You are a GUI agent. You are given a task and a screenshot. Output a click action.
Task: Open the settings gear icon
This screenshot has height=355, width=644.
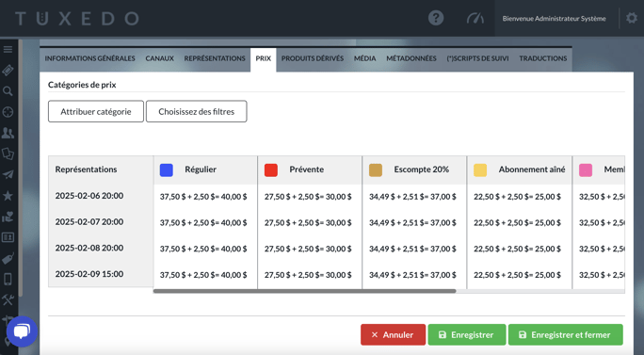coord(632,18)
